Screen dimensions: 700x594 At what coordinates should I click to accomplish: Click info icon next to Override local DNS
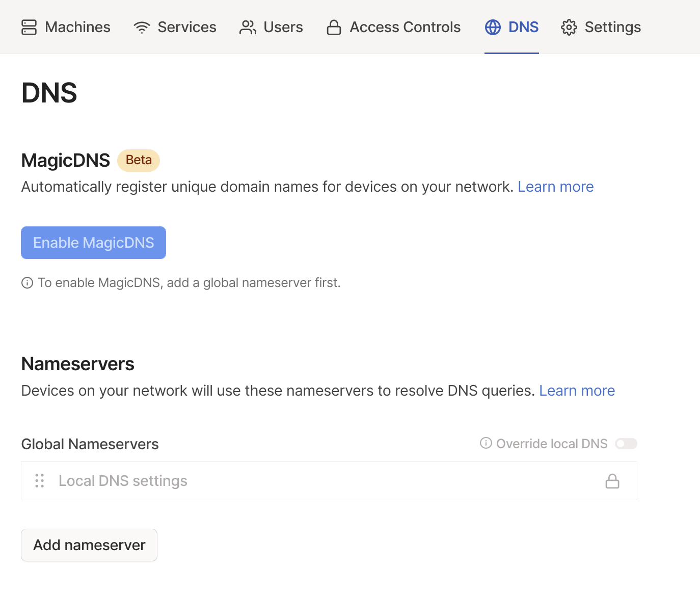pyautogui.click(x=486, y=443)
